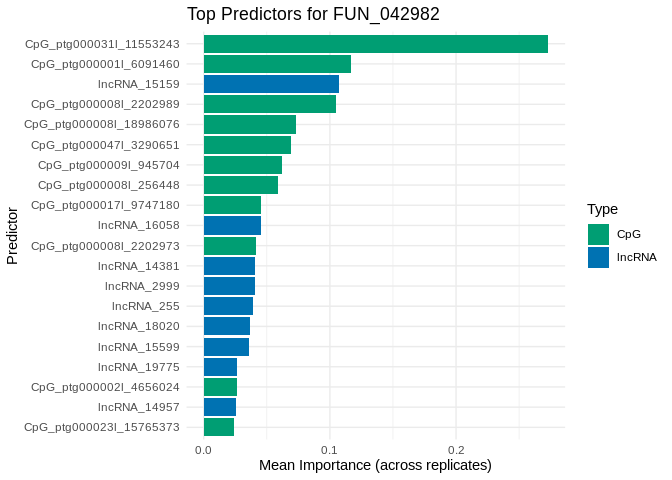Image resolution: width=672 pixels, height=480 pixels.
Task: Click the "Mean Importance (across replicates)" axis title
Action: click(375, 466)
